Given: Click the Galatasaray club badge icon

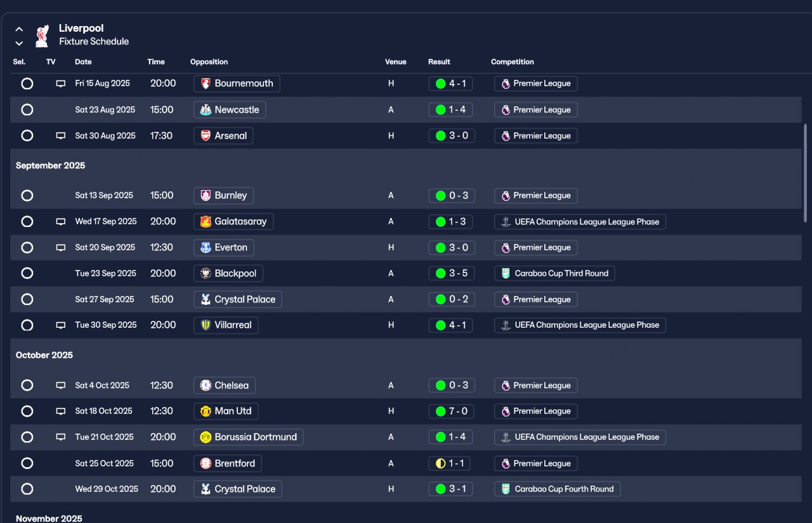Looking at the screenshot, I should coord(206,222).
